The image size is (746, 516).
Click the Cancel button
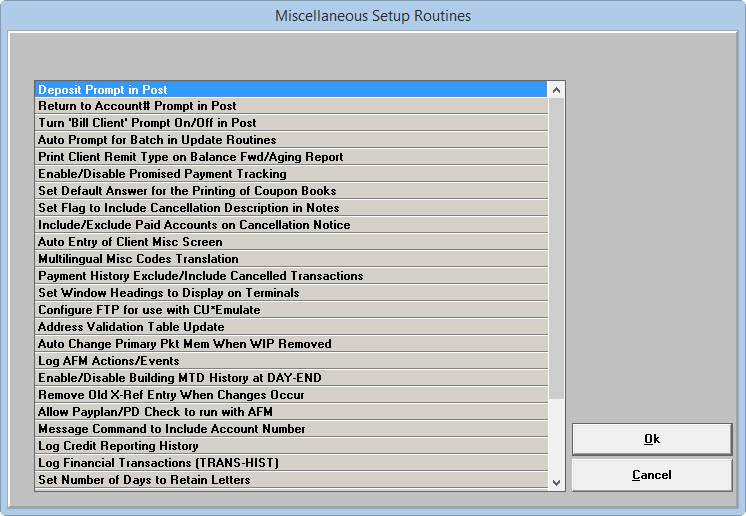pyautogui.click(x=651, y=475)
